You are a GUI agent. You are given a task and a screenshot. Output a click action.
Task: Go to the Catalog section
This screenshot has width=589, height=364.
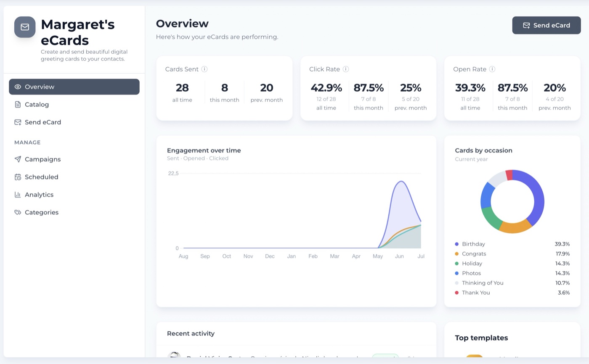tap(74, 104)
